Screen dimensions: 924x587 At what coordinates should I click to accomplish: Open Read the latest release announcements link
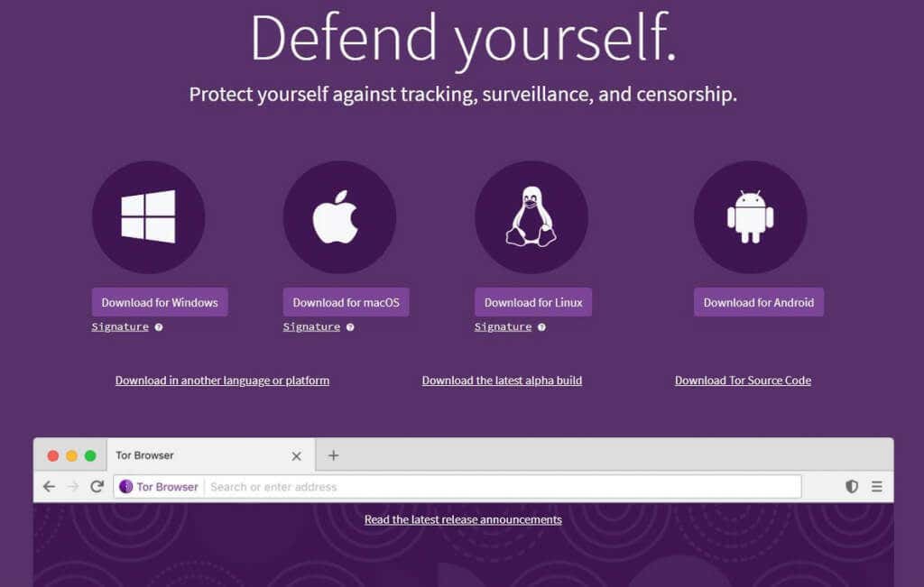(x=463, y=519)
